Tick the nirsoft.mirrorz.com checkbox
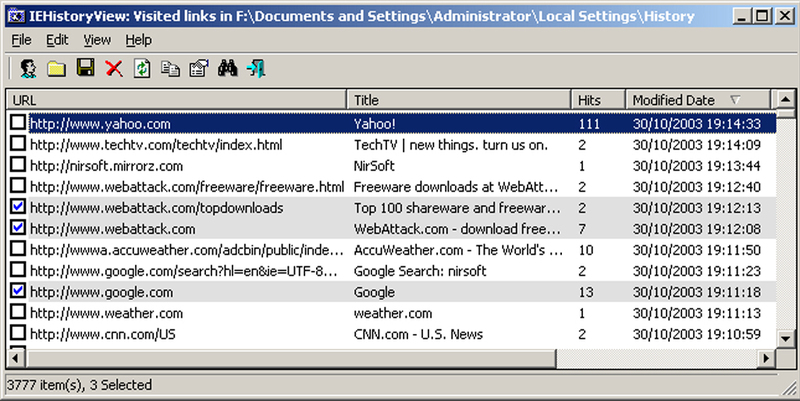800x401 pixels. 18,164
